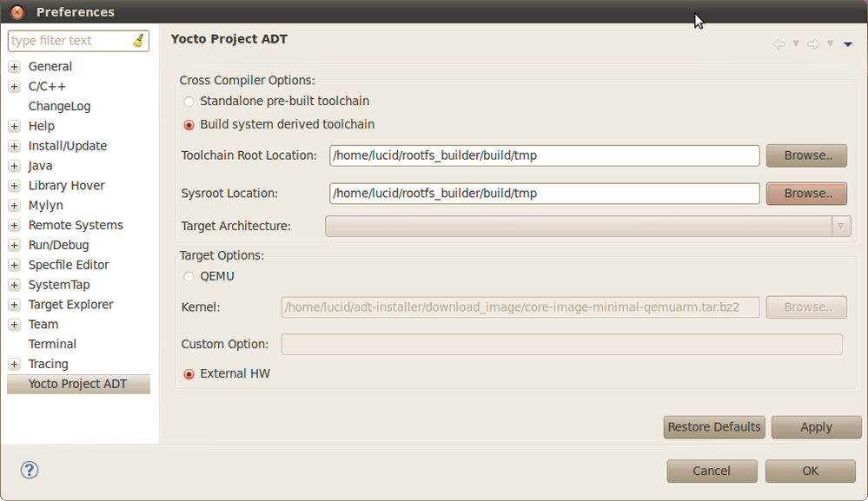Expand the SystemTap tree node

(x=15, y=286)
